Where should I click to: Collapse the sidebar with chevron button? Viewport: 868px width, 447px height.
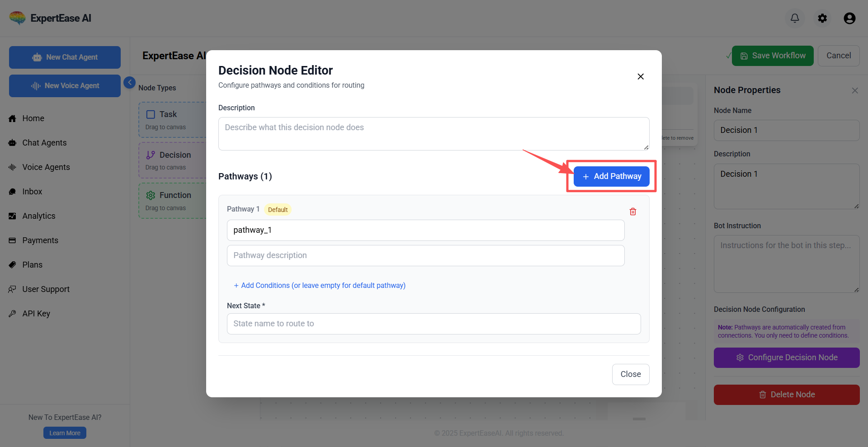[x=129, y=82]
